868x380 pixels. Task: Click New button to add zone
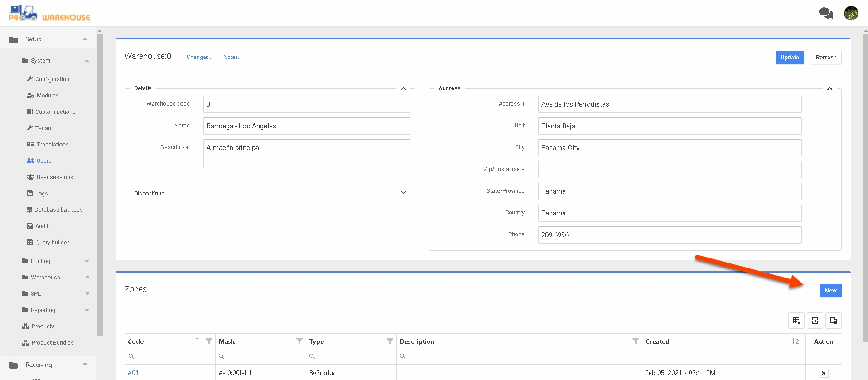coord(830,291)
